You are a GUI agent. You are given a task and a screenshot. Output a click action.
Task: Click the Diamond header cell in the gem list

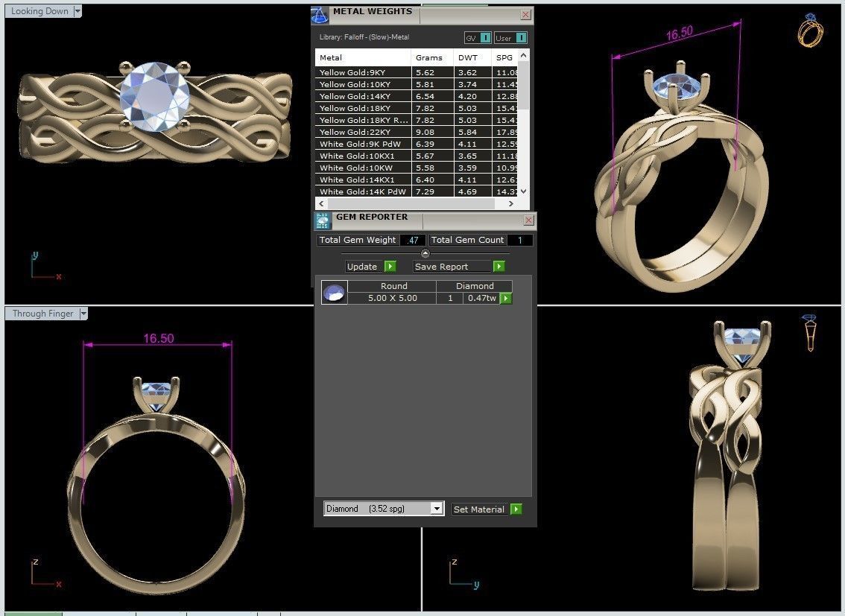(x=474, y=286)
